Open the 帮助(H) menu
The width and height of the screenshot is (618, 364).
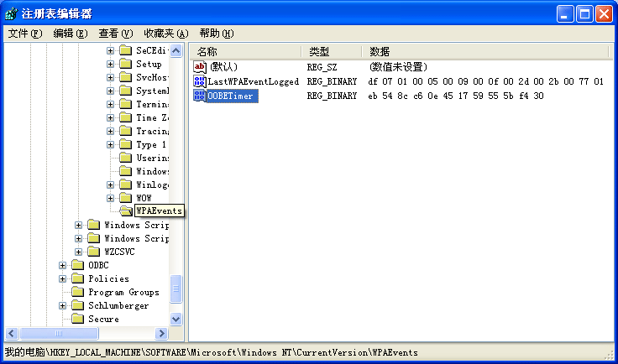216,34
